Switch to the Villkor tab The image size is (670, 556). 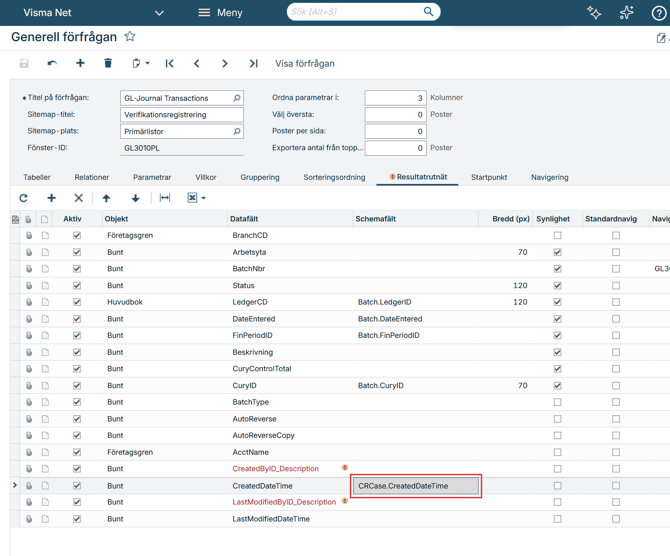tap(206, 177)
